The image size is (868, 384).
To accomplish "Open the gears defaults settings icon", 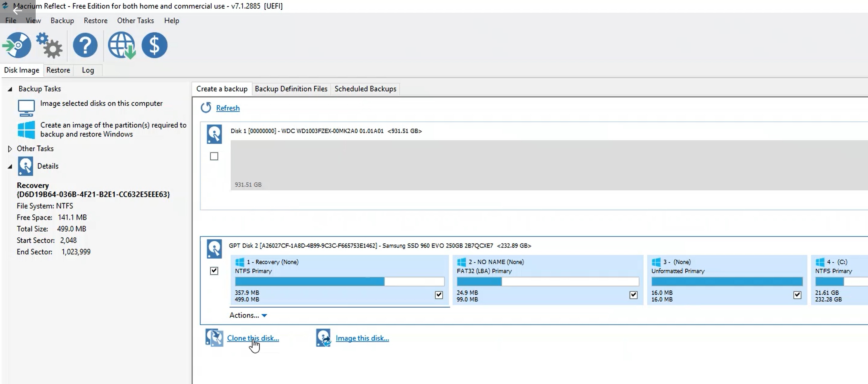I will tap(50, 45).
